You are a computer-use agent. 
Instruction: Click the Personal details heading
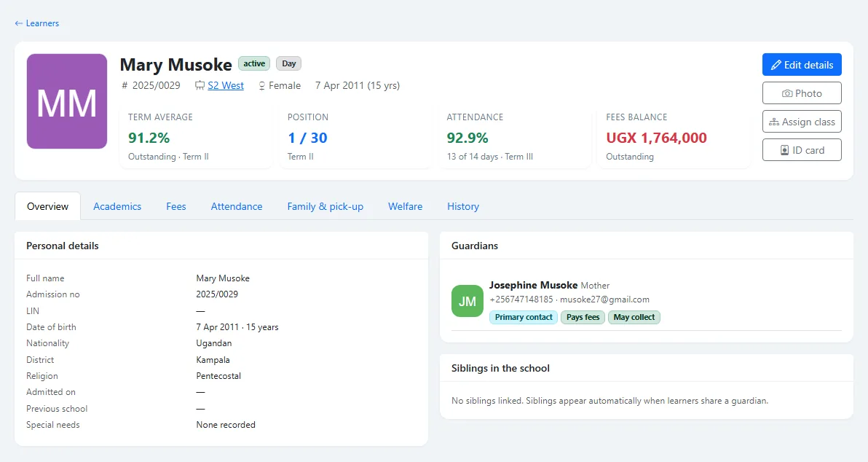click(x=63, y=246)
